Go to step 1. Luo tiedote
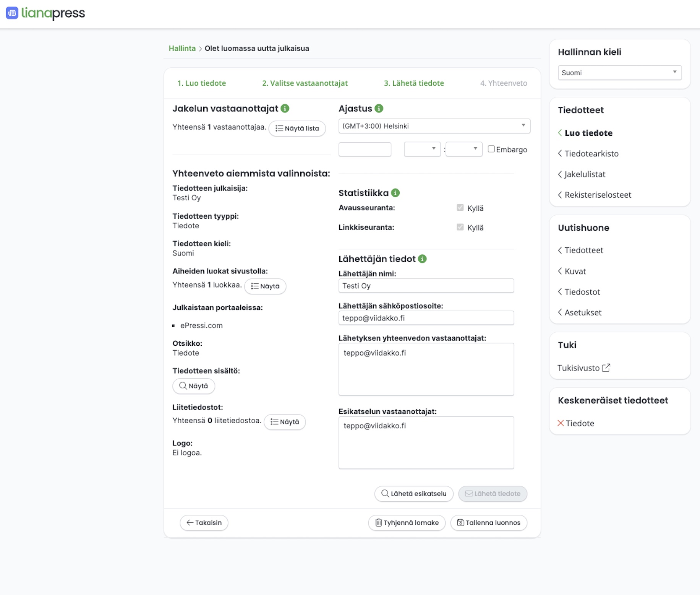This screenshot has height=595, width=700. (x=201, y=83)
